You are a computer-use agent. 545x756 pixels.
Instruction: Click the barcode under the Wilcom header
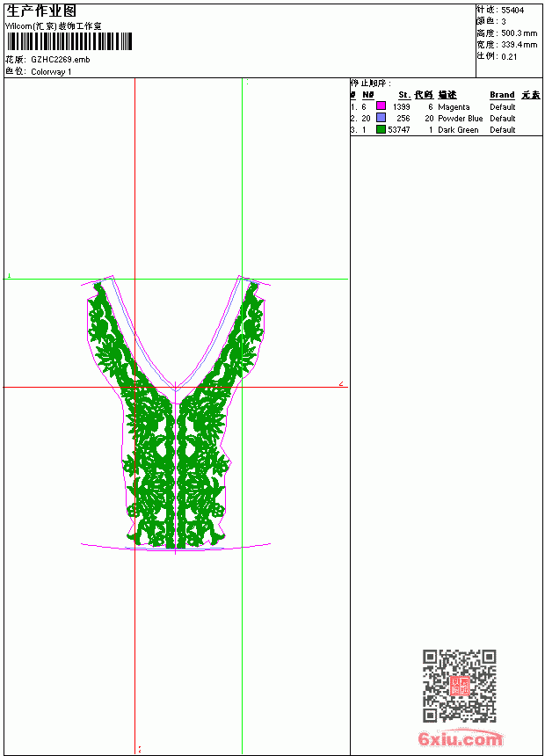tap(69, 41)
